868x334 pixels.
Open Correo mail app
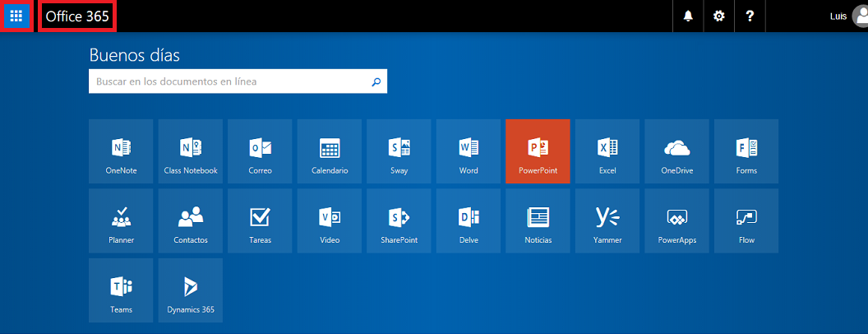[260, 151]
